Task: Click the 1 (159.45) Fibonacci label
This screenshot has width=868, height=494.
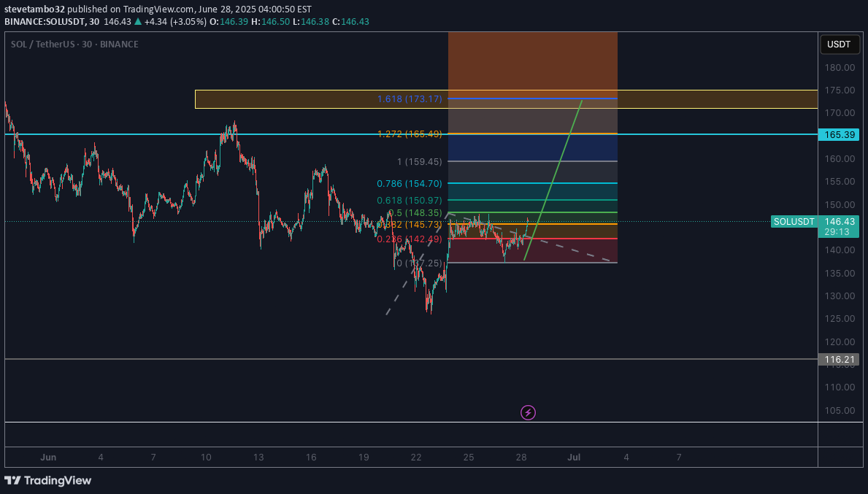Action: coord(420,161)
